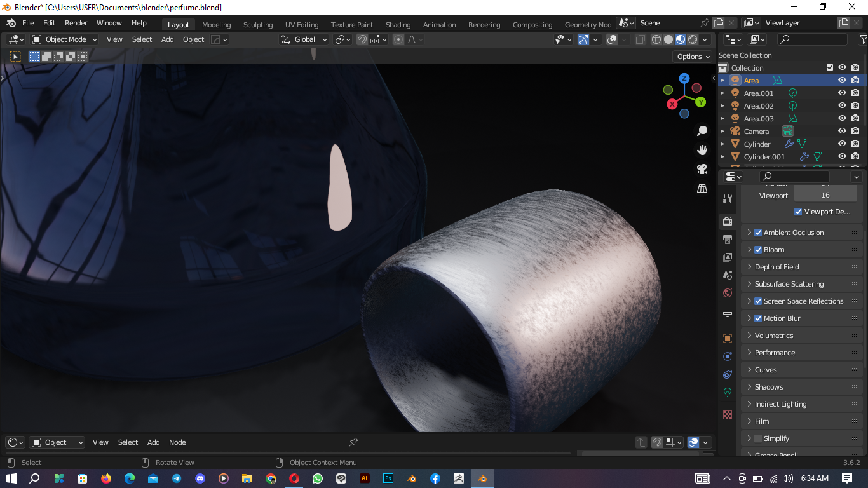Open the Render menu
Image resolution: width=868 pixels, height=488 pixels.
[x=76, y=23]
